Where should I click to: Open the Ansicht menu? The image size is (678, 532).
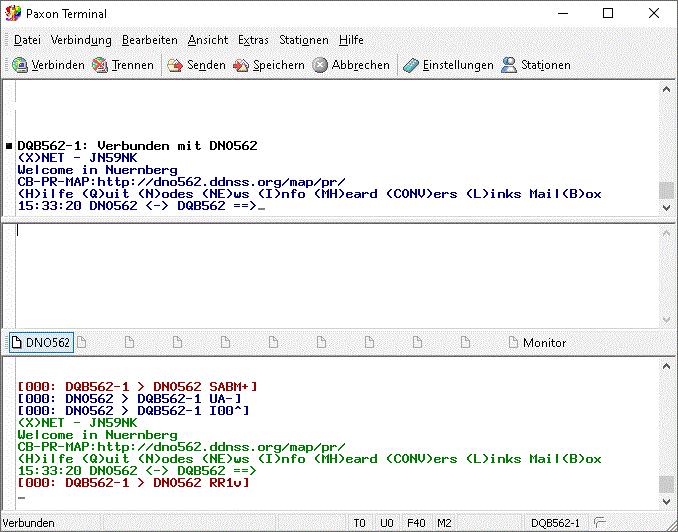(x=208, y=40)
